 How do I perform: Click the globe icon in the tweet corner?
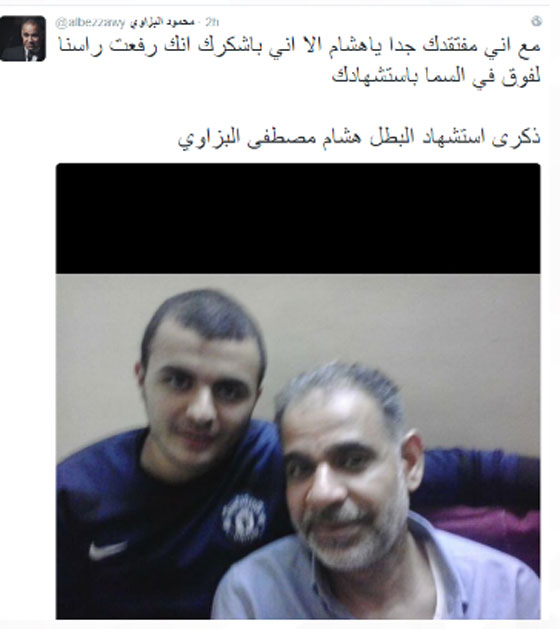536,21
